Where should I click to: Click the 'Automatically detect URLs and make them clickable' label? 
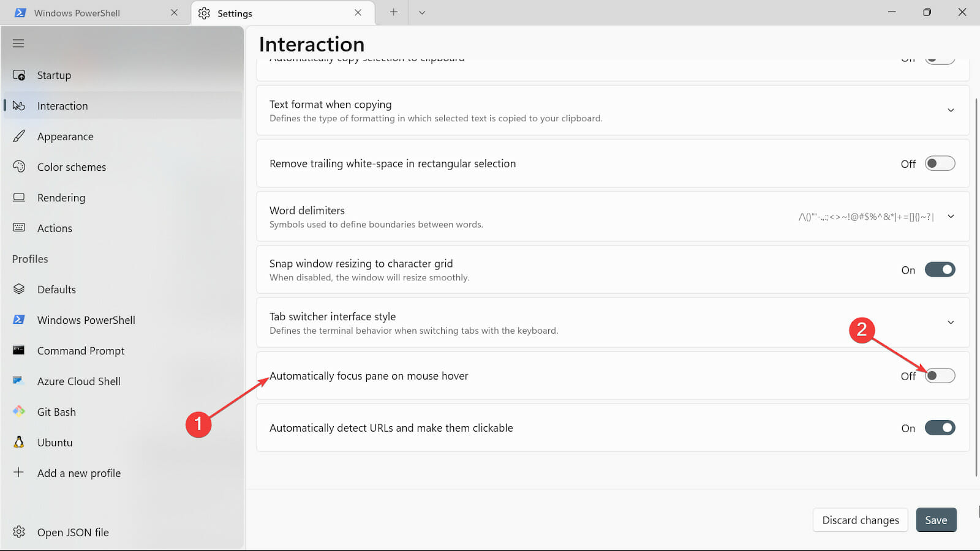pos(391,428)
